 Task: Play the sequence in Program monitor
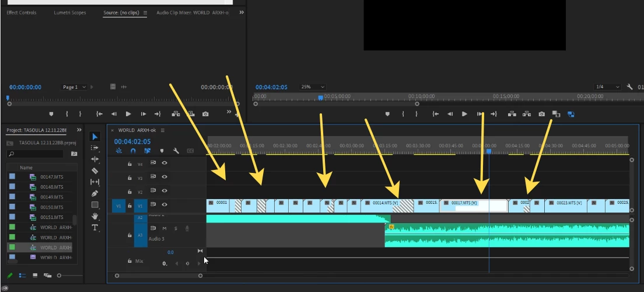464,114
